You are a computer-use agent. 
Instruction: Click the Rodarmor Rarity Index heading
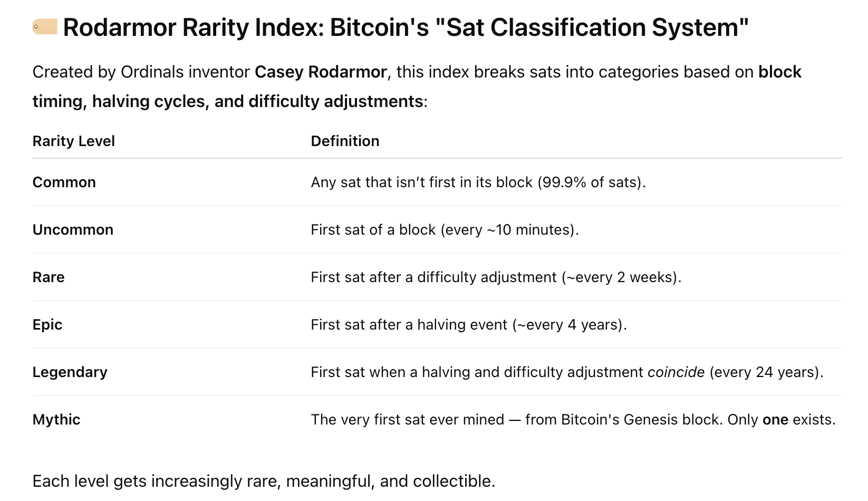(406, 27)
